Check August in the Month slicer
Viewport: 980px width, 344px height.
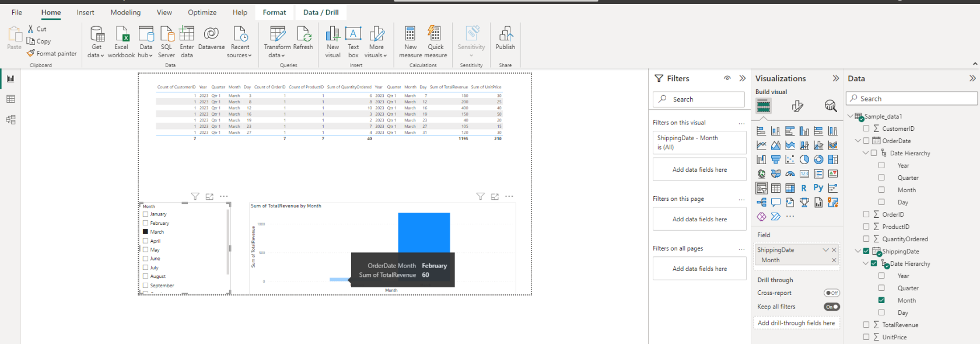pos(146,276)
